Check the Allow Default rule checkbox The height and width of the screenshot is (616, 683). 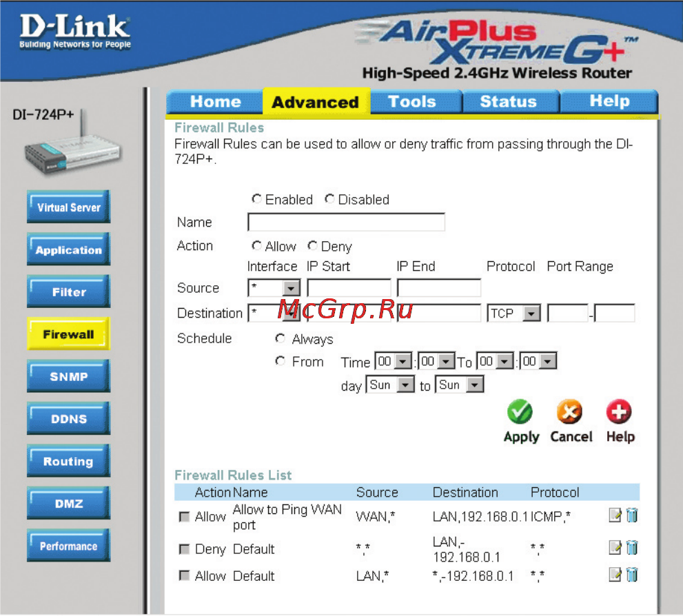[184, 575]
